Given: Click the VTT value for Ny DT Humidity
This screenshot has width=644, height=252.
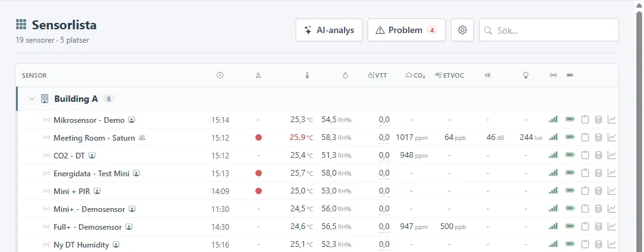Looking at the screenshot, I should pos(384,244).
